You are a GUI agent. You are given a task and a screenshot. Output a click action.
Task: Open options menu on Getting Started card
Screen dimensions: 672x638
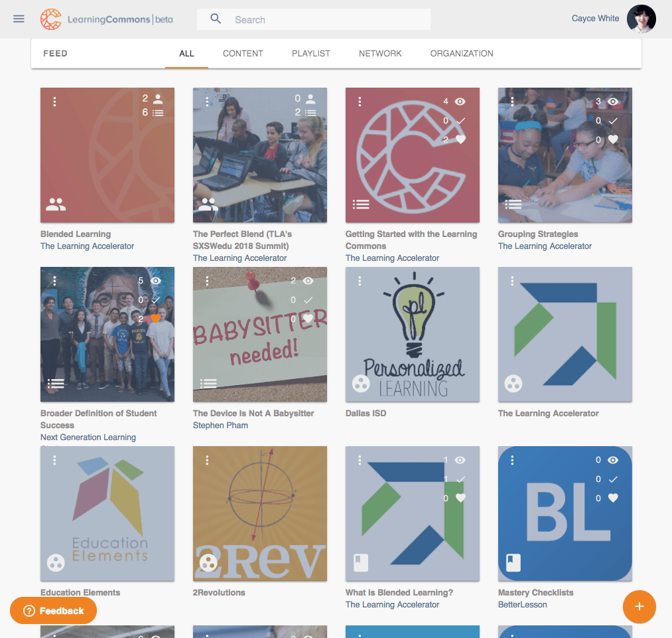[x=360, y=102]
